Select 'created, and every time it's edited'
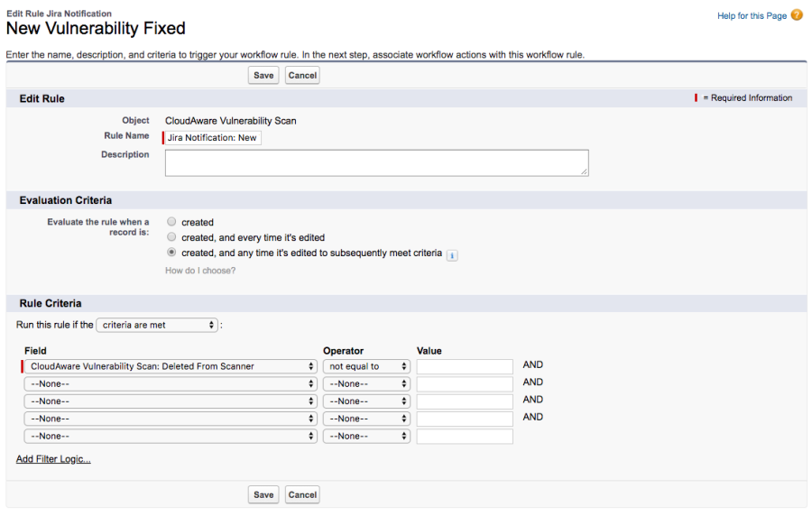 point(171,237)
